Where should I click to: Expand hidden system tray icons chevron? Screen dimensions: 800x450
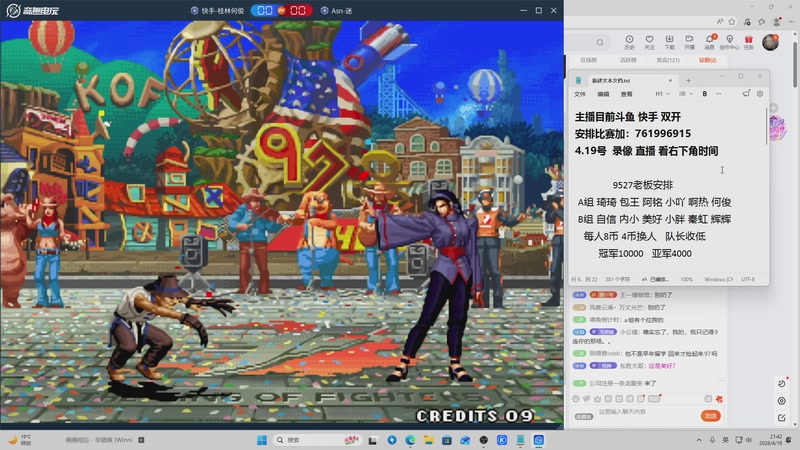[699, 440]
